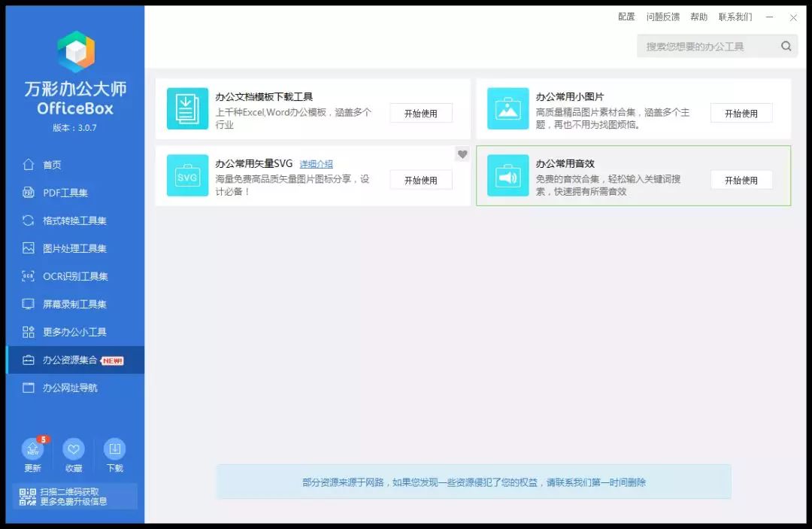
Task: Open the 收藏 favorites heart icon
Action: (73, 450)
